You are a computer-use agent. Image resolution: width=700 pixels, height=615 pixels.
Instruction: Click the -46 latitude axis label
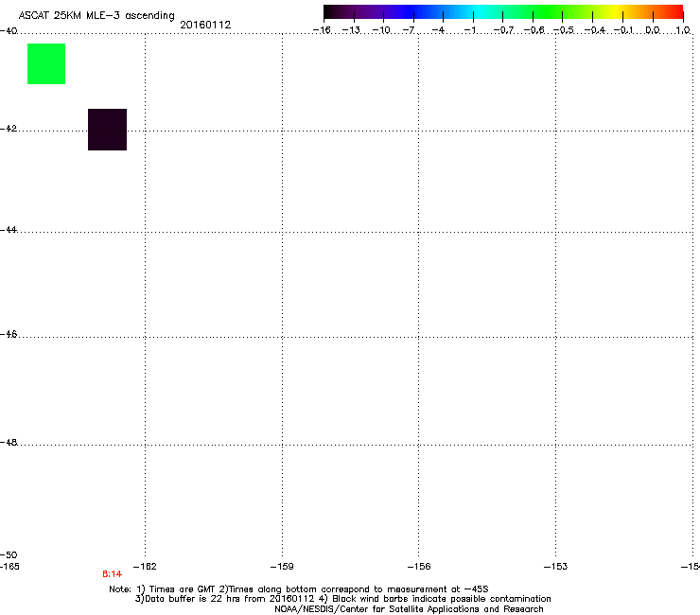[x=9, y=335]
